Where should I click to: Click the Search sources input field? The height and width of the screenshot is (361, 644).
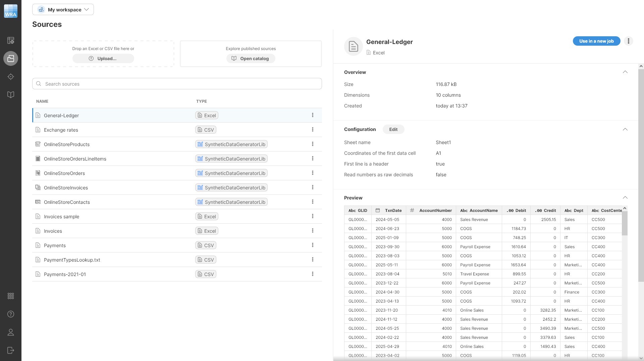coord(177,84)
